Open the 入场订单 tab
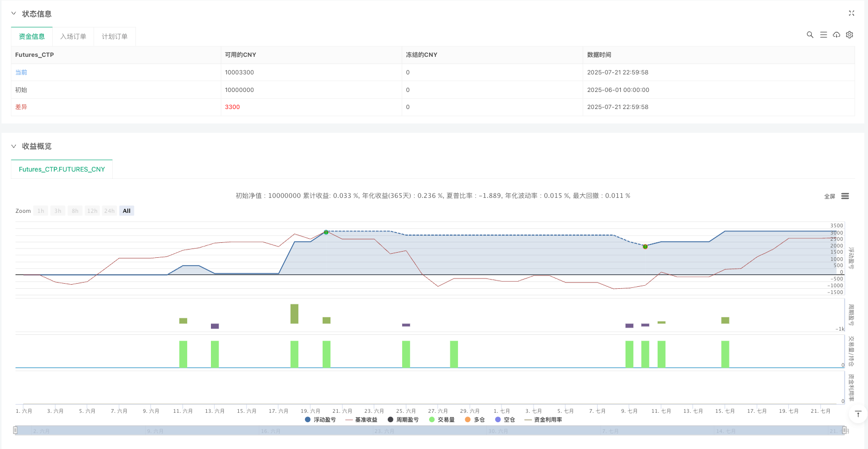The height and width of the screenshot is (449, 868). (73, 37)
